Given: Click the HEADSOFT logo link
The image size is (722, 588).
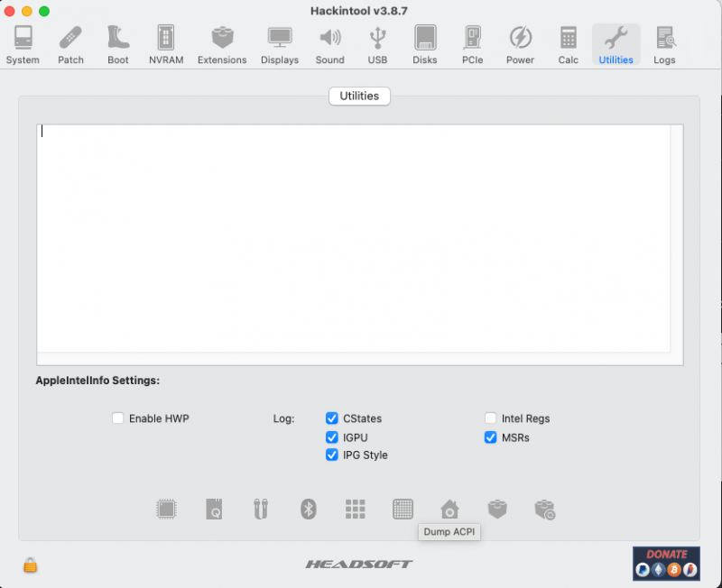Looking at the screenshot, I should pyautogui.click(x=359, y=564).
